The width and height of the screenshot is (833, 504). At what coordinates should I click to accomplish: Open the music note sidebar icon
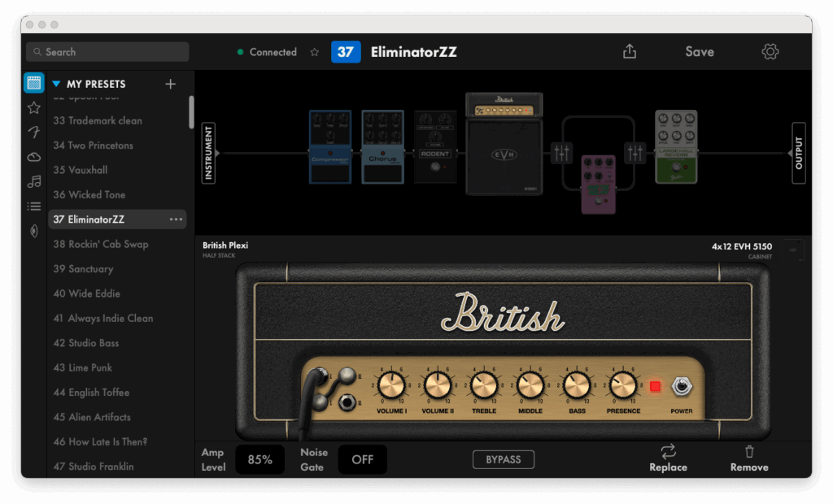pos(34,181)
